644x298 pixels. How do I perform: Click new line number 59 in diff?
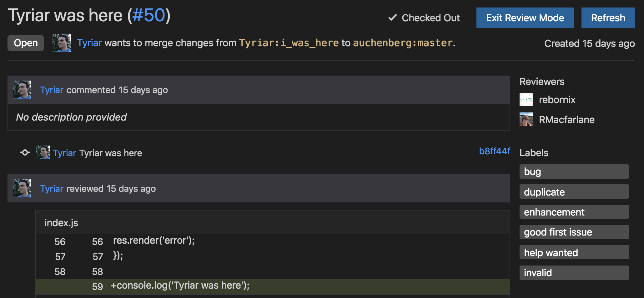pos(98,286)
